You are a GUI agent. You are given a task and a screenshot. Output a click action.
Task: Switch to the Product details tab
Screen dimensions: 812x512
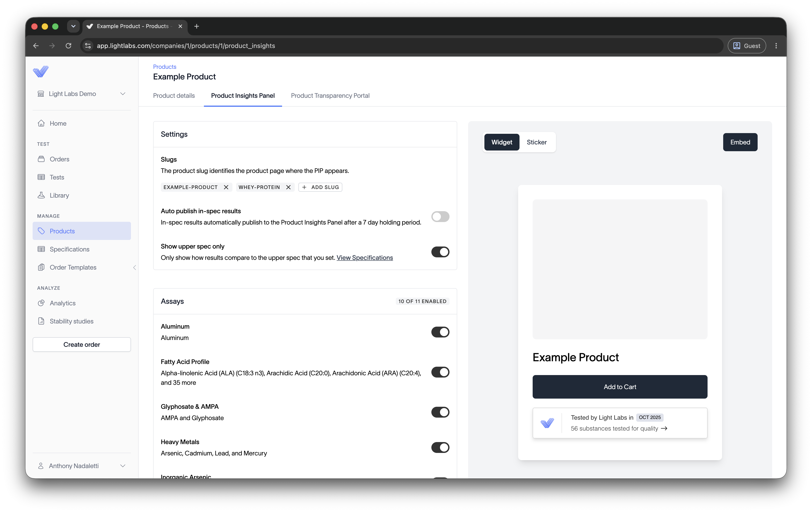click(x=174, y=96)
